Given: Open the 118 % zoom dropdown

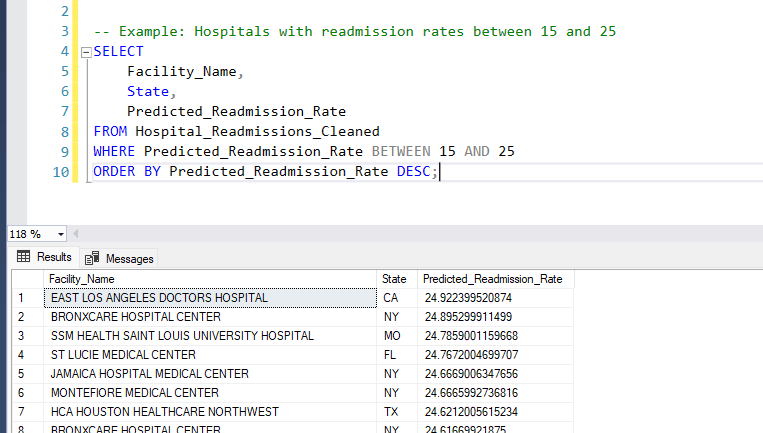Looking at the screenshot, I should (61, 235).
